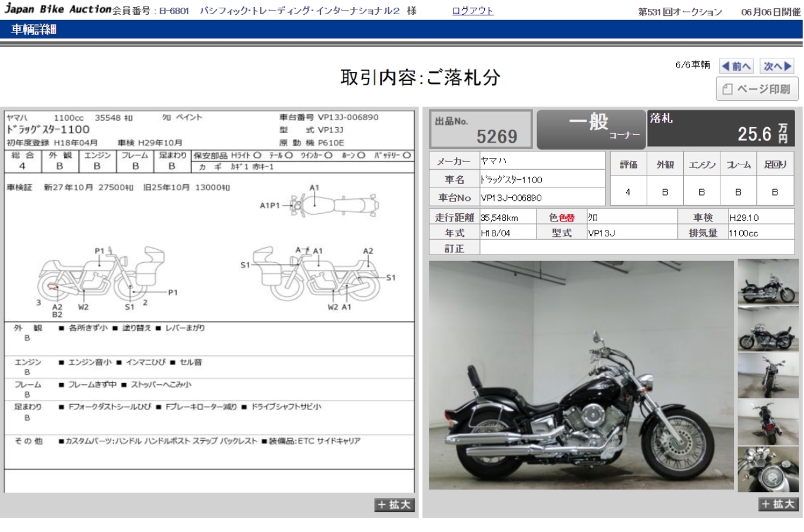Click displacement value 1100cc in table
This screenshot has width=804, height=532.
(743, 233)
